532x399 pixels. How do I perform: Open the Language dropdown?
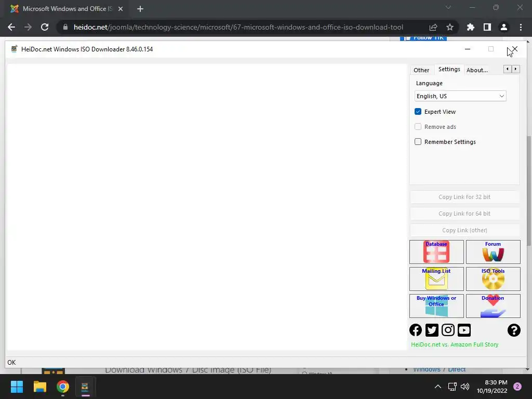(460, 96)
